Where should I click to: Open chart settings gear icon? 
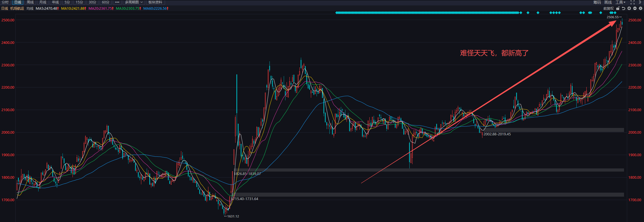(x=641, y=9)
